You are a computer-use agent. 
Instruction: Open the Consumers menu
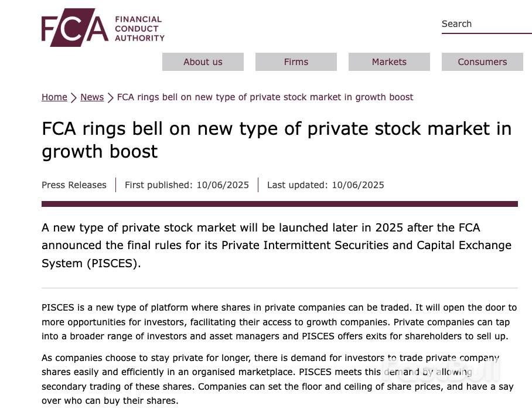482,62
